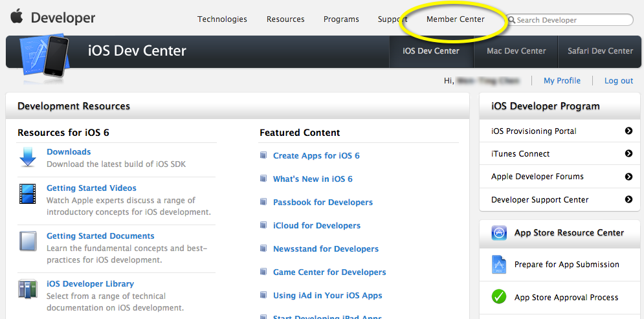This screenshot has height=319, width=644.
Task: Click the arrow icon next to Apple Developer Forums
Action: pyautogui.click(x=628, y=177)
